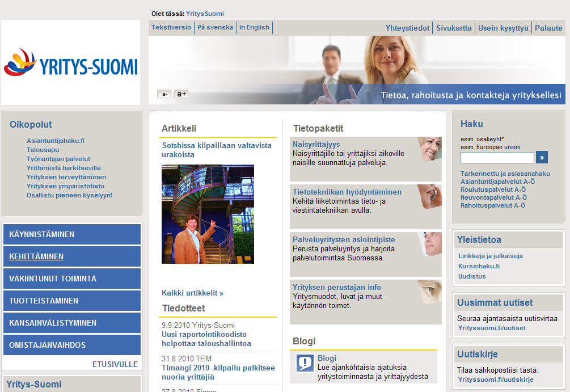This screenshot has height=392, width=570.
Task: Open the Kurssihaku.fi link
Action: (479, 266)
